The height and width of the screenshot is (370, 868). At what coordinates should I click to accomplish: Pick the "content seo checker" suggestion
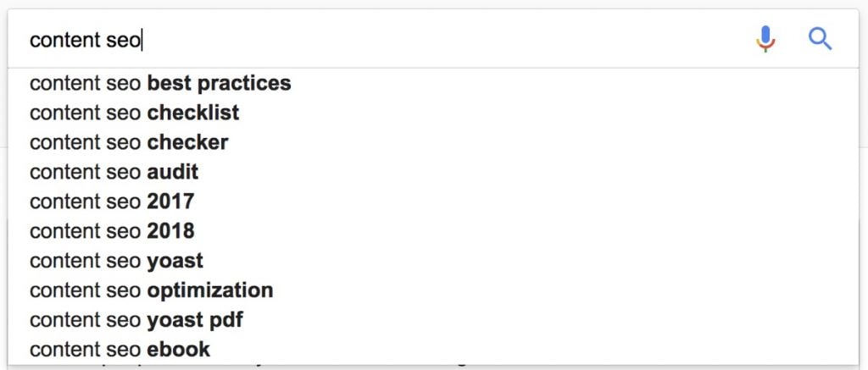coord(129,142)
